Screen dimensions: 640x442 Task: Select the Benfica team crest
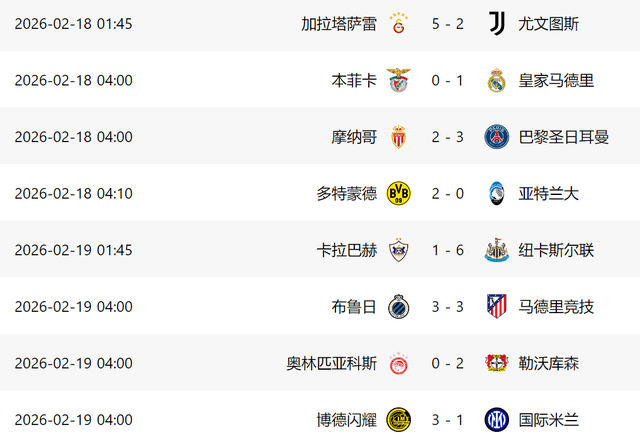[x=398, y=80]
